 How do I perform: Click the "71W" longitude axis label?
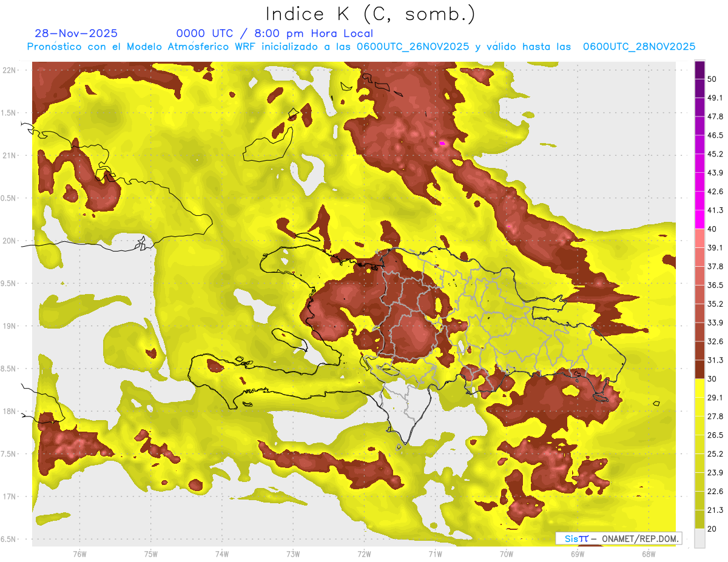[435, 554]
